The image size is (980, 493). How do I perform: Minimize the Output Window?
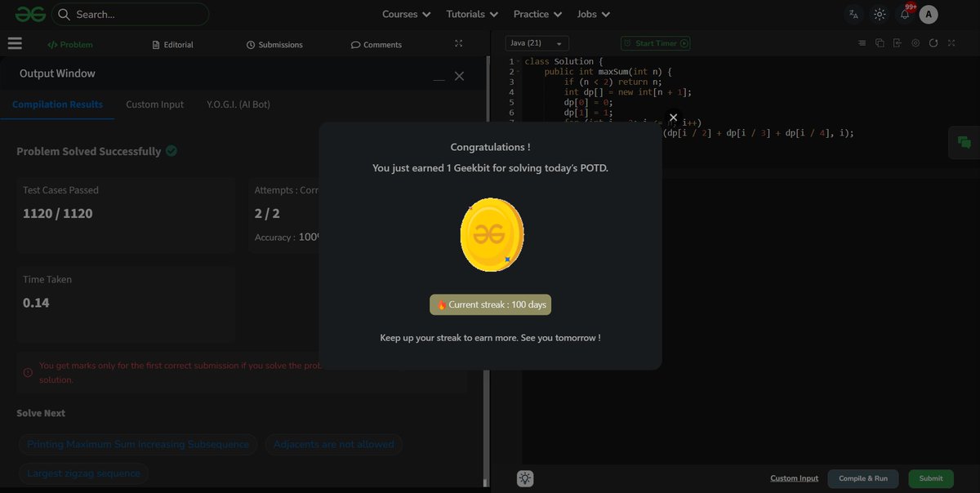(439, 78)
